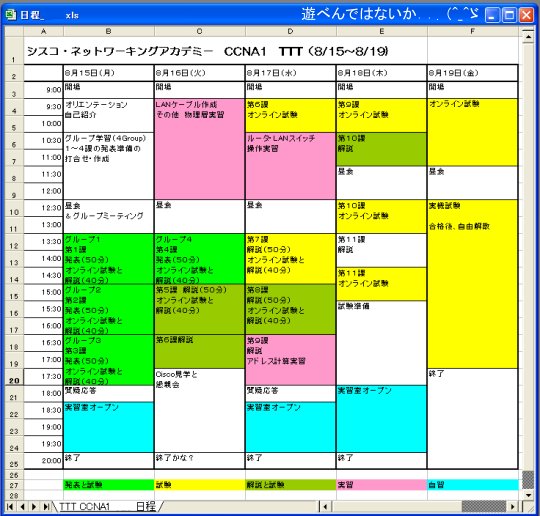Viewport: 540px width, 516px height.
Task: Go to next sheet tab arrow
Action: (34, 506)
